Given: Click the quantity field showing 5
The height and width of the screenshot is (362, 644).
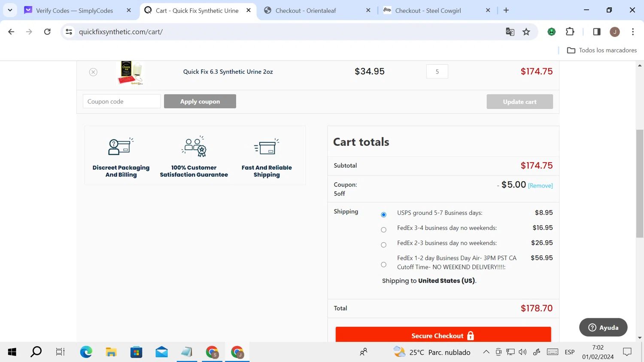Looking at the screenshot, I should point(437,72).
